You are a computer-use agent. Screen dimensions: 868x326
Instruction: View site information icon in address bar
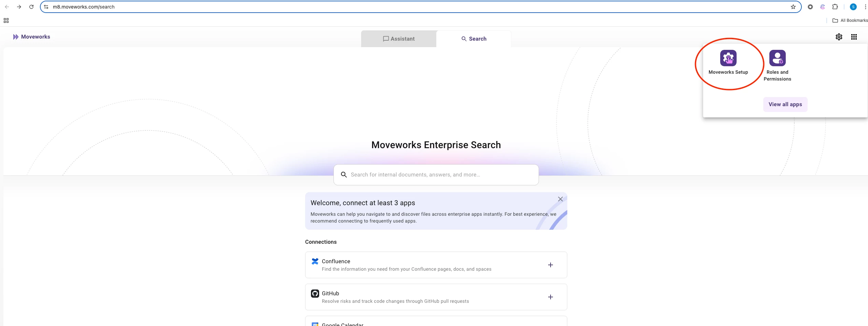click(x=46, y=7)
